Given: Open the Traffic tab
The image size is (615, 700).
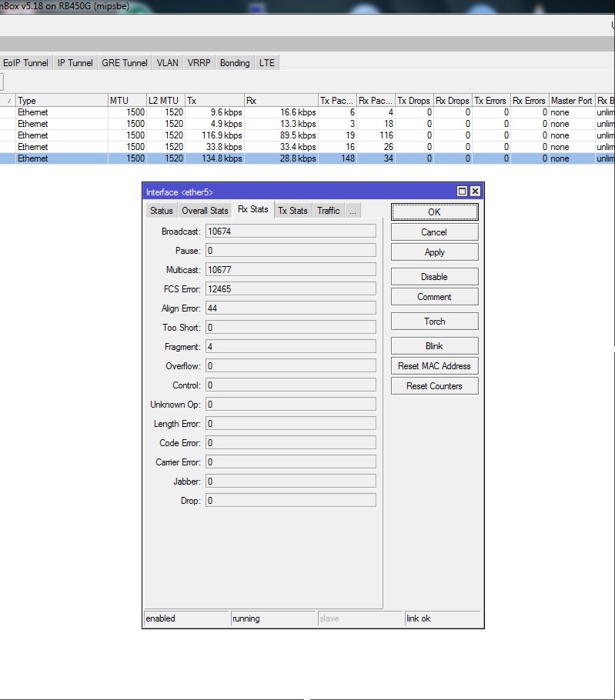Looking at the screenshot, I should (x=329, y=211).
